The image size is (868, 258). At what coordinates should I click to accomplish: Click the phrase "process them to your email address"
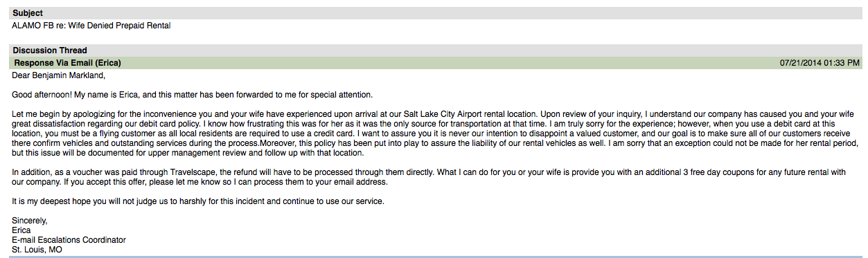click(319, 183)
